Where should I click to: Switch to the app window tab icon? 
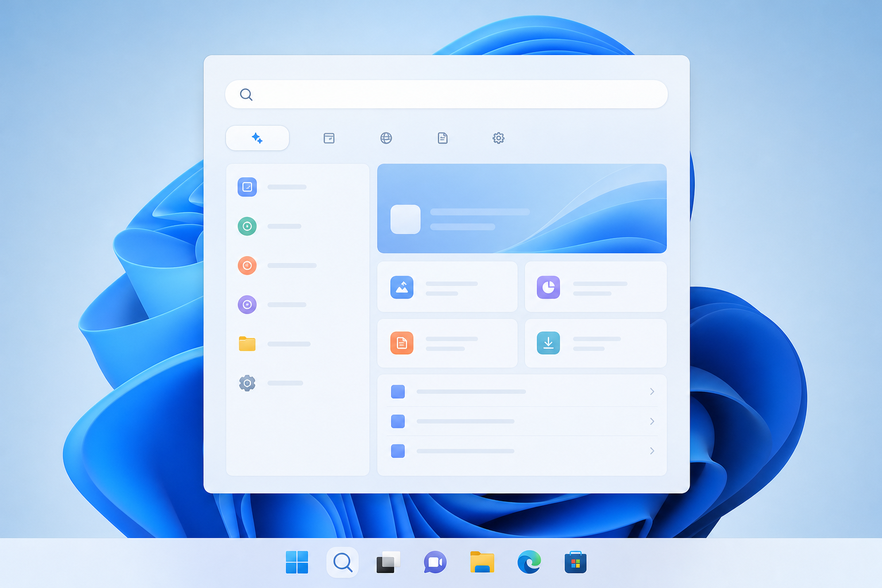click(x=329, y=138)
